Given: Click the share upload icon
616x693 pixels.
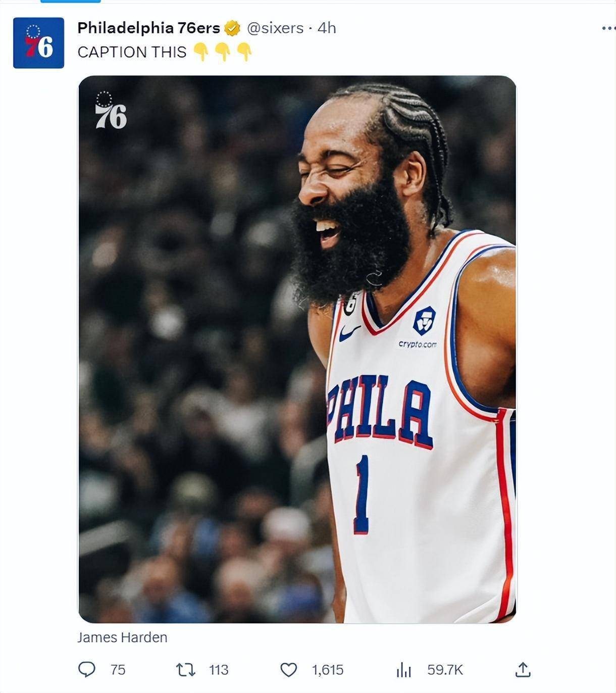Looking at the screenshot, I should 523,669.
